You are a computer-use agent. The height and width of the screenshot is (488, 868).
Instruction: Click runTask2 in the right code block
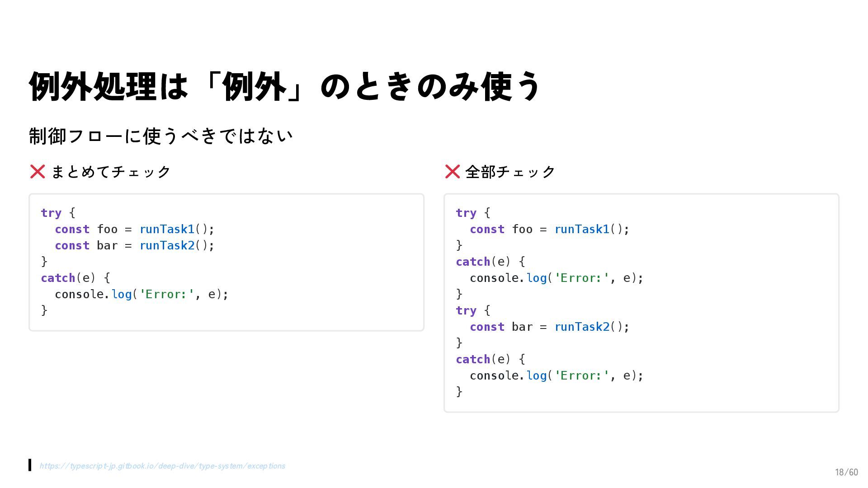582,327
